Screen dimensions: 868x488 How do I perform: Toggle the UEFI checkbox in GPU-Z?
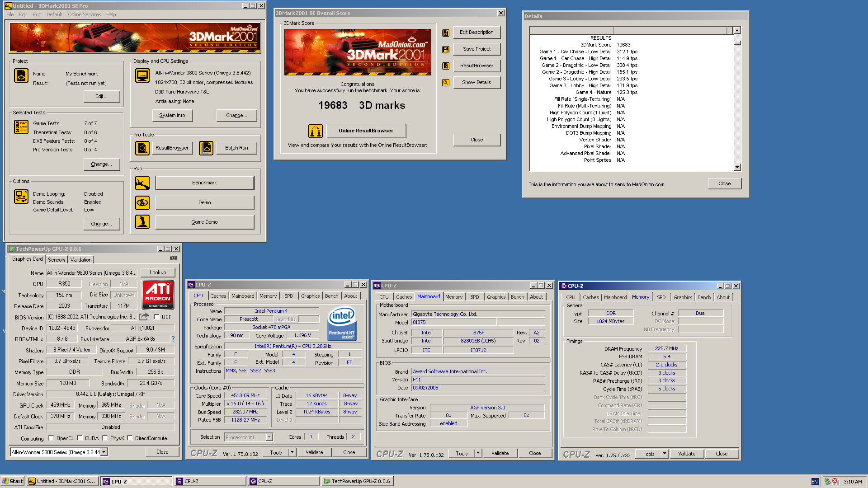pos(156,317)
